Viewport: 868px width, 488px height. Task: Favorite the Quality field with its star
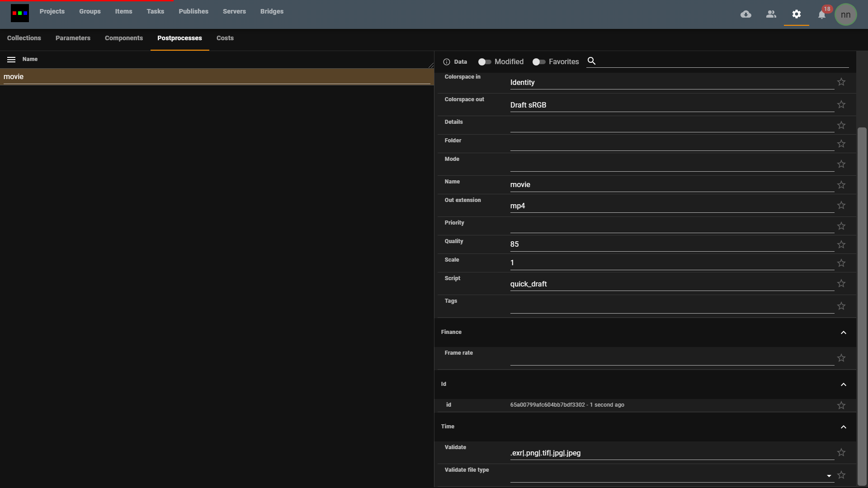pyautogui.click(x=841, y=244)
